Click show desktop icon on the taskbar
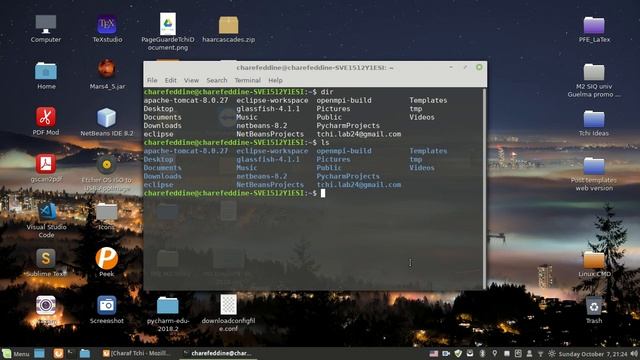 click(x=40, y=353)
